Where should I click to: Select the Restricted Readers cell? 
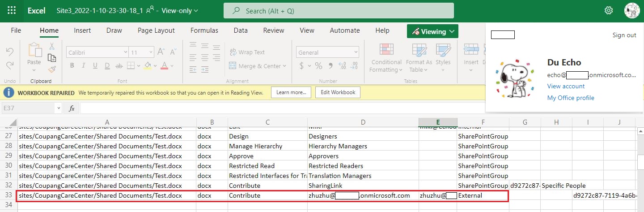coord(363,166)
